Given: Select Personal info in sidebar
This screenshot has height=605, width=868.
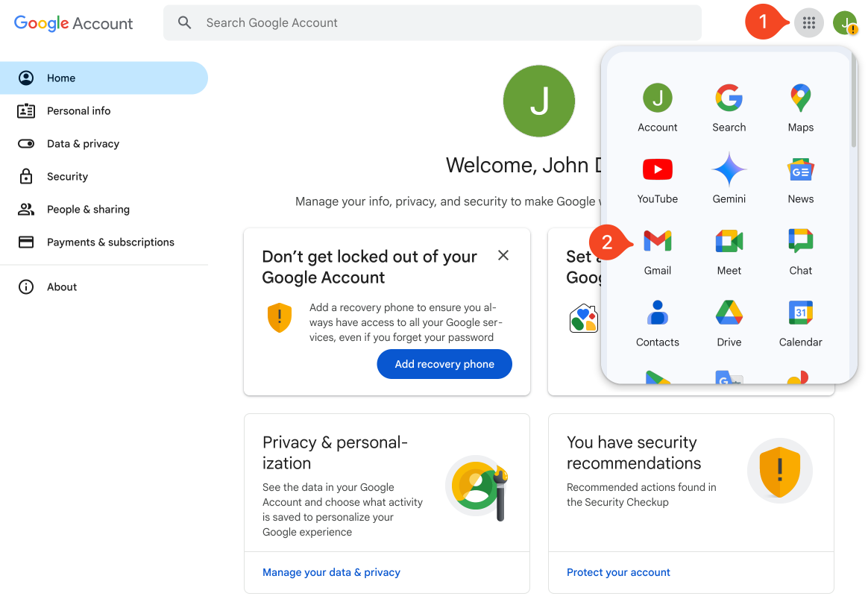Looking at the screenshot, I should pyautogui.click(x=78, y=111).
